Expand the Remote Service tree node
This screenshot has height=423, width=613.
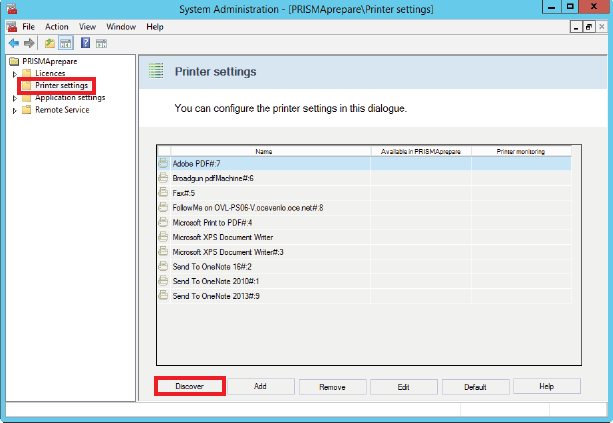click(14, 111)
